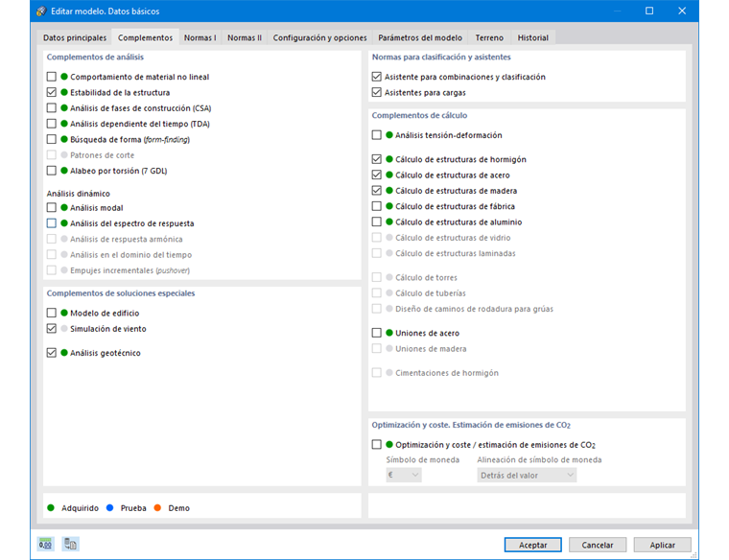Click blue Prueba legend dot
Image resolution: width=729 pixels, height=560 pixels.
pyautogui.click(x=109, y=508)
